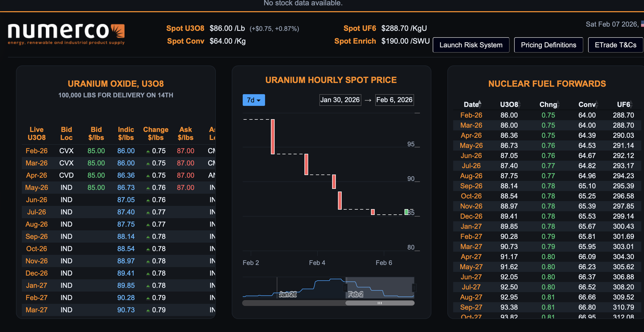
Task: Click the Launch Risk System button
Action: pos(471,45)
